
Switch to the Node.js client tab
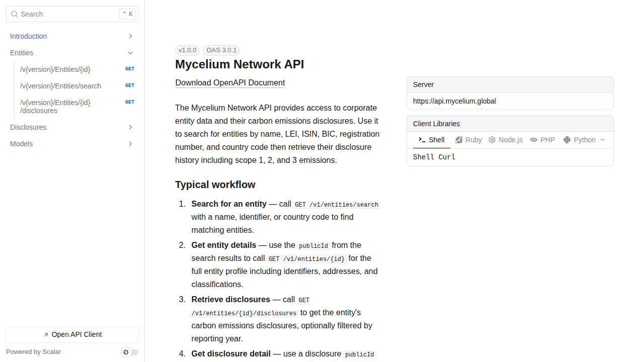pyautogui.click(x=506, y=140)
